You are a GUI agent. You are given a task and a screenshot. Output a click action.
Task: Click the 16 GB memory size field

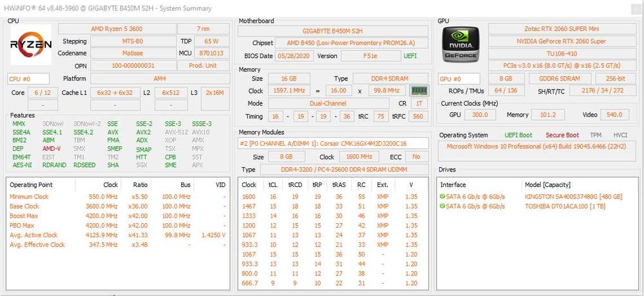point(289,79)
